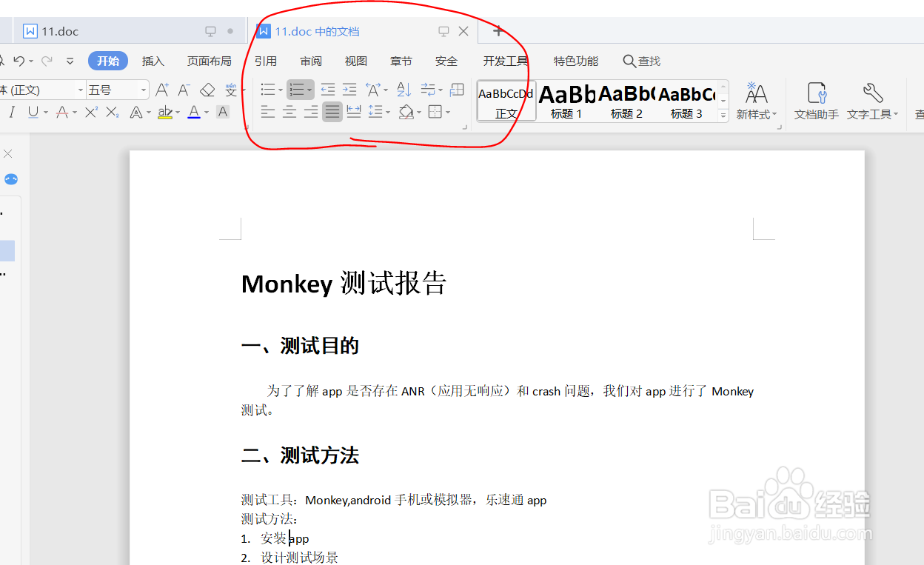Open the 文字工具 menu

point(873,101)
